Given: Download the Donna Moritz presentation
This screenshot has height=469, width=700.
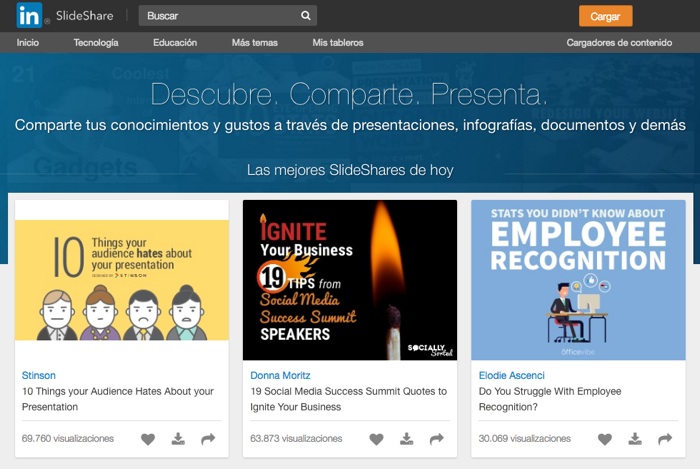Looking at the screenshot, I should (x=406, y=439).
